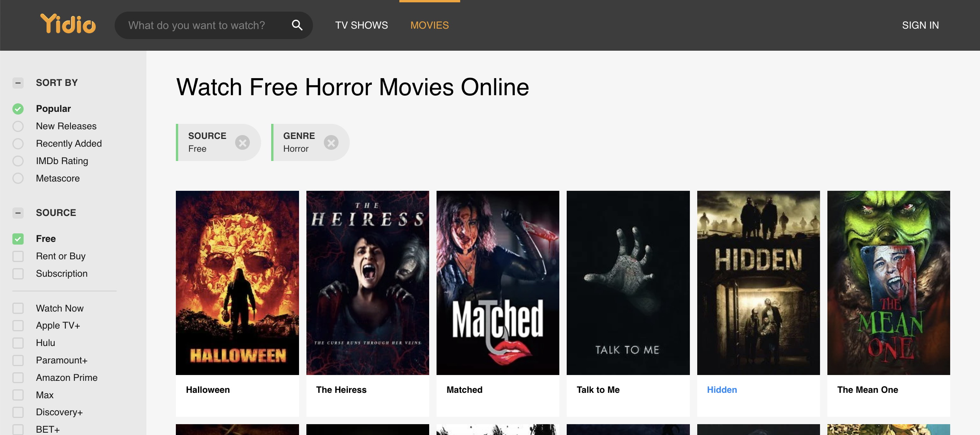The width and height of the screenshot is (980, 435).
Task: Click the 'Watch Free Horror Movies Online' heading
Action: (352, 87)
